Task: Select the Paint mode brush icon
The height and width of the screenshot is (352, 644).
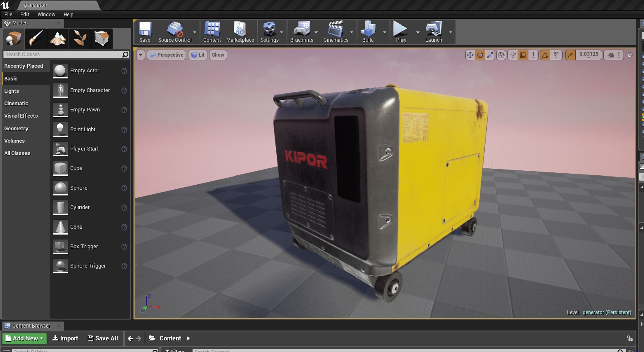Action: pos(36,39)
